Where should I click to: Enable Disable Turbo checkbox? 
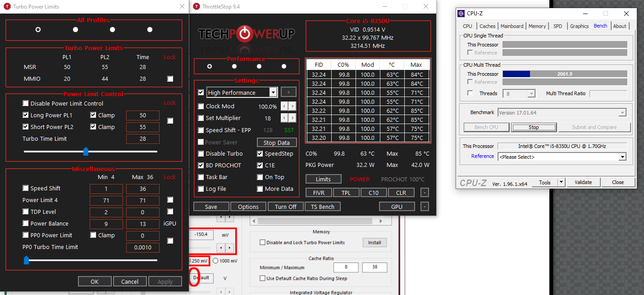[201, 153]
